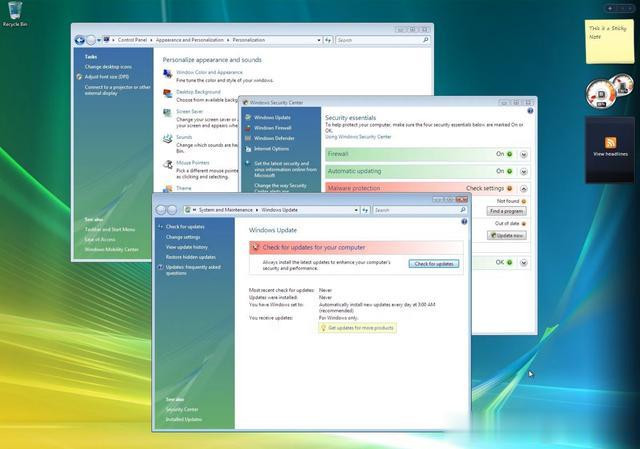Click the Update now button
The image size is (640, 449).
point(507,236)
